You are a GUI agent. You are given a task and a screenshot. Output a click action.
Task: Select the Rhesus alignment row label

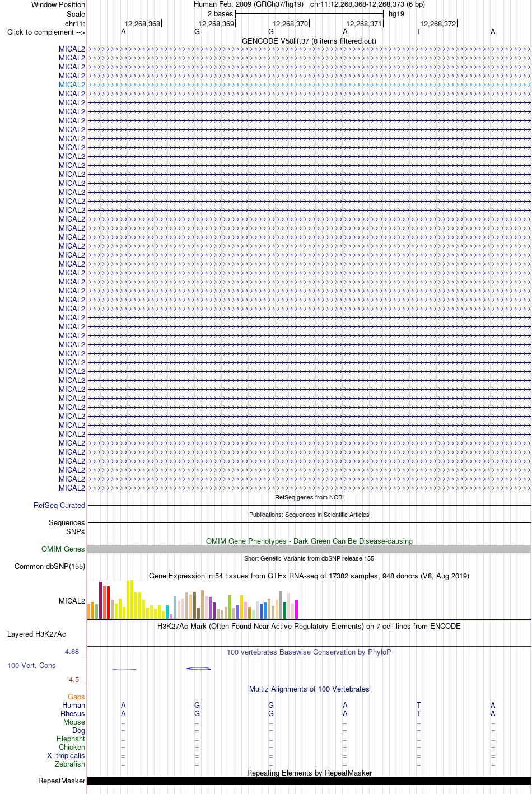tap(73, 713)
